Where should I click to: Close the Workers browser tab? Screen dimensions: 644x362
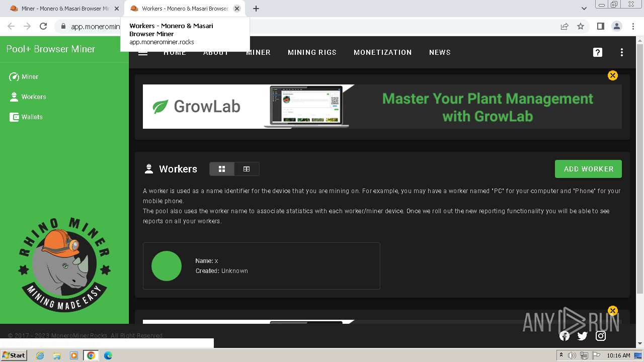[x=237, y=9]
